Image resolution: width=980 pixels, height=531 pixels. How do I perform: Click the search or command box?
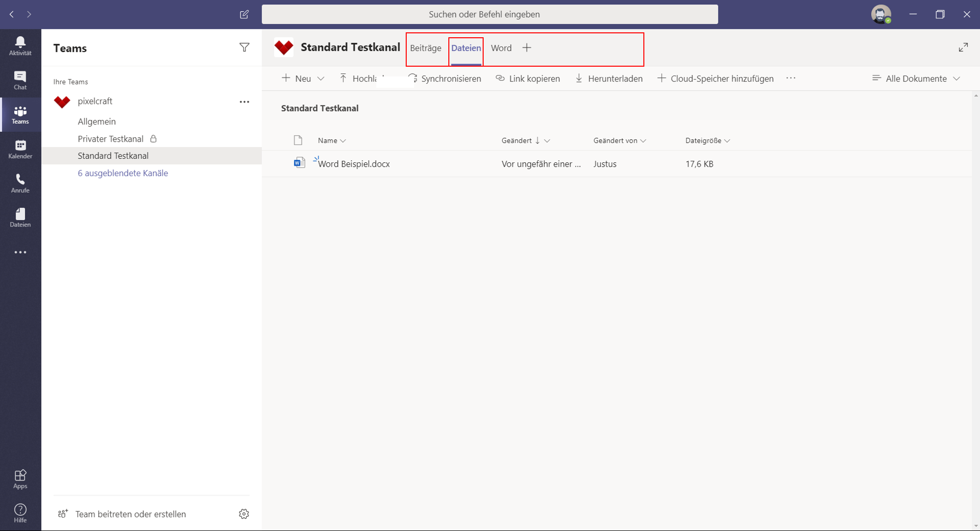point(490,14)
